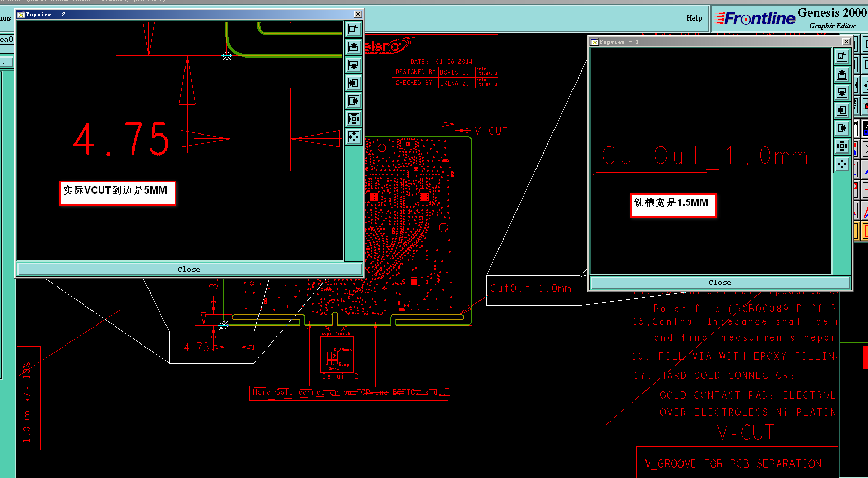Click the vertical '1.0 mm +/- 10%' text
The height and width of the screenshot is (478, 868).
coord(27,402)
